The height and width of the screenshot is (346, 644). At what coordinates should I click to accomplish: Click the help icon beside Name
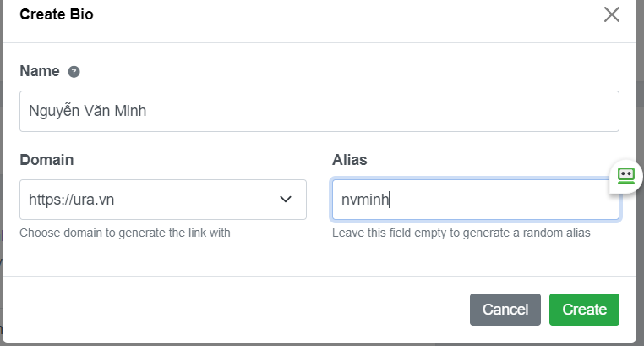(74, 72)
